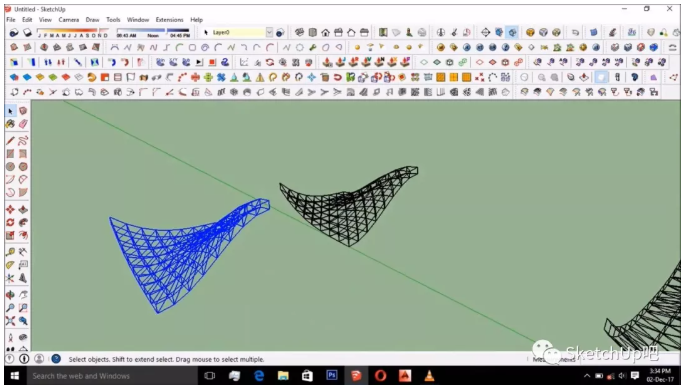The image size is (684, 389).
Task: Activate the Line pencil tool
Action: point(10,140)
